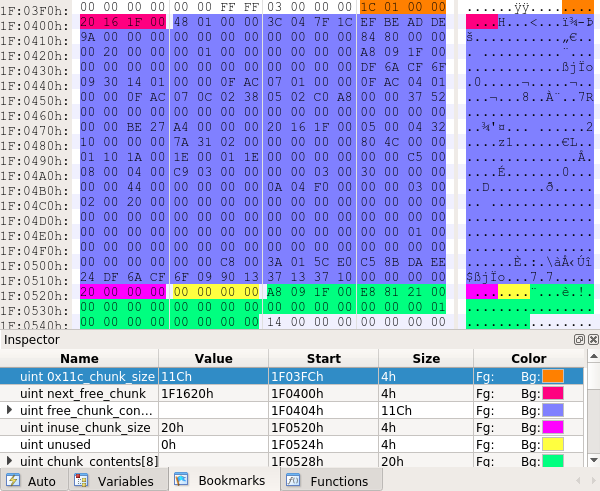The height and width of the screenshot is (491, 600).
Task: Click offset label 1F:0400h
Action: pyautogui.click(x=34, y=25)
